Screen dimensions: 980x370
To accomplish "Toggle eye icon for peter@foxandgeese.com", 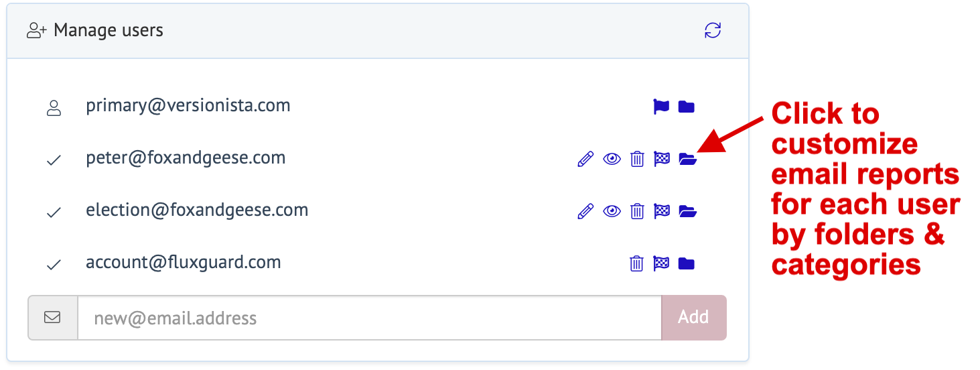I will tap(612, 159).
